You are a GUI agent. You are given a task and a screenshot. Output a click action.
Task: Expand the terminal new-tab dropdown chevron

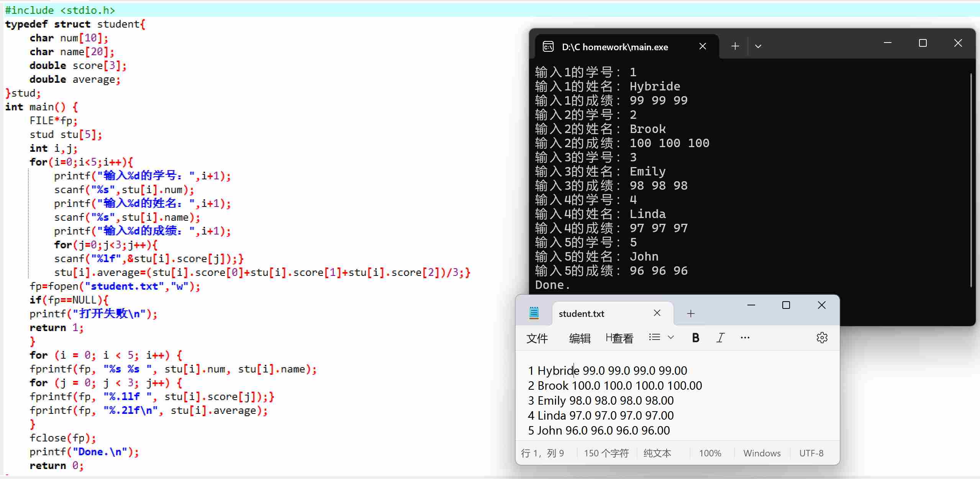[758, 46]
